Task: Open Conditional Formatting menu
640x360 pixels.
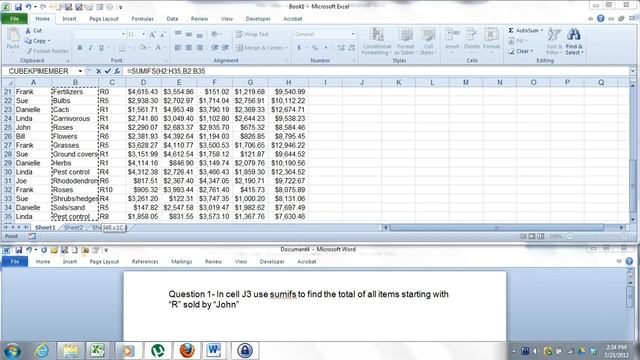Action: click(x=376, y=41)
